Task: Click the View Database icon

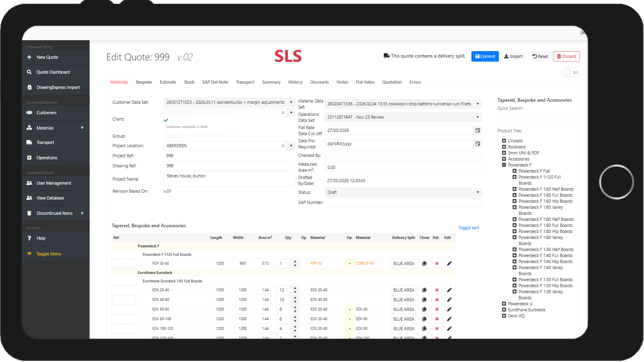Action: click(x=29, y=198)
